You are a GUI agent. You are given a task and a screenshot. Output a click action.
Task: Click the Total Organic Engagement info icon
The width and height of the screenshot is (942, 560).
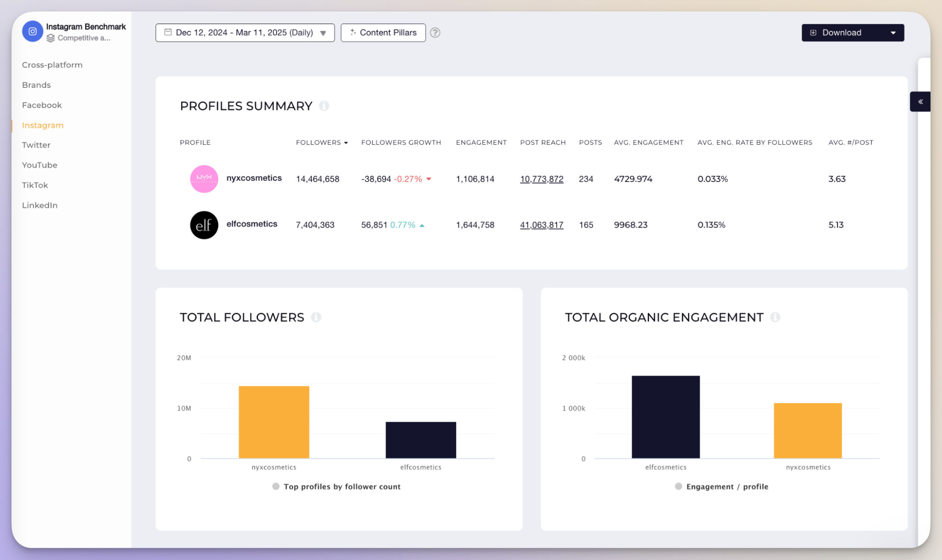click(775, 317)
